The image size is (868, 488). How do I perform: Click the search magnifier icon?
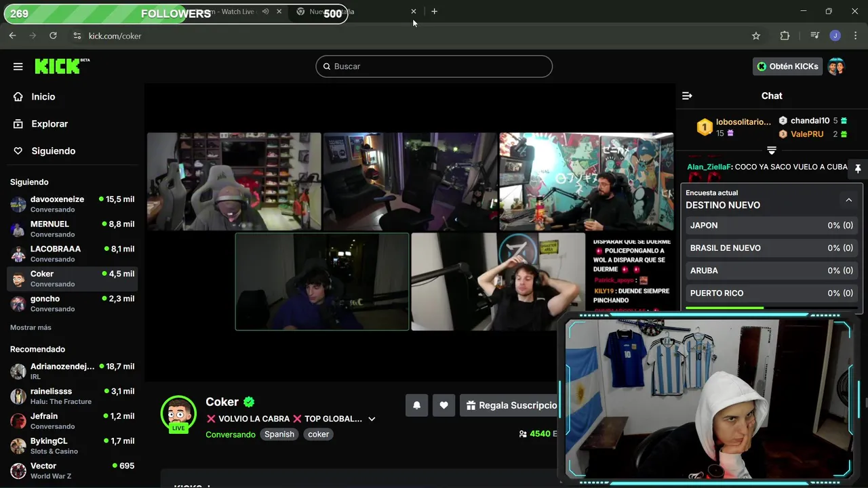(x=327, y=66)
